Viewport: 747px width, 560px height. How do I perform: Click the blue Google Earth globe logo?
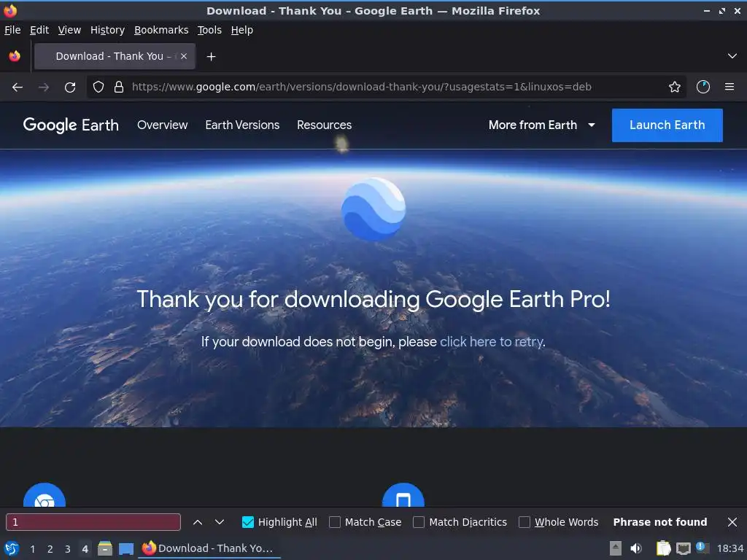tap(373, 209)
